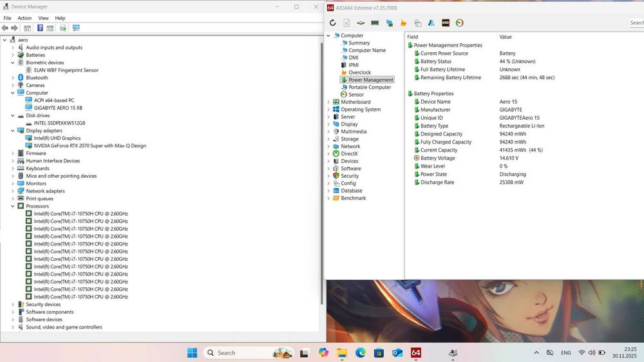Open the File menu in Device Manager

click(x=7, y=18)
